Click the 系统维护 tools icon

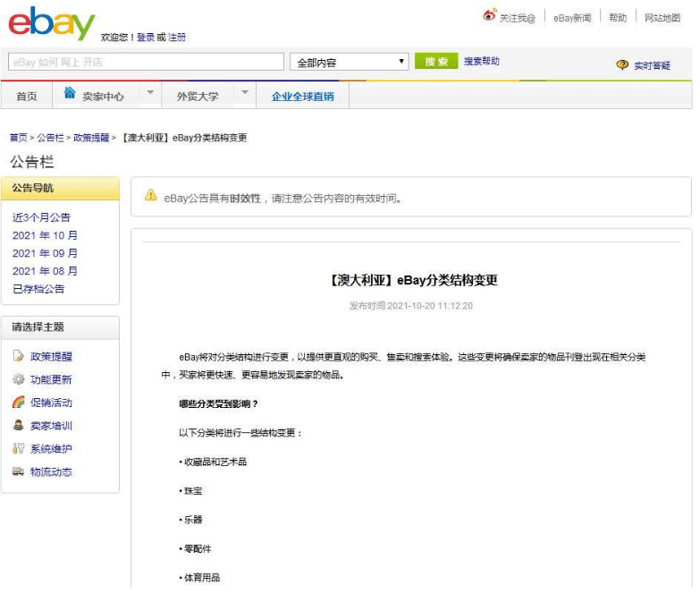(x=18, y=448)
